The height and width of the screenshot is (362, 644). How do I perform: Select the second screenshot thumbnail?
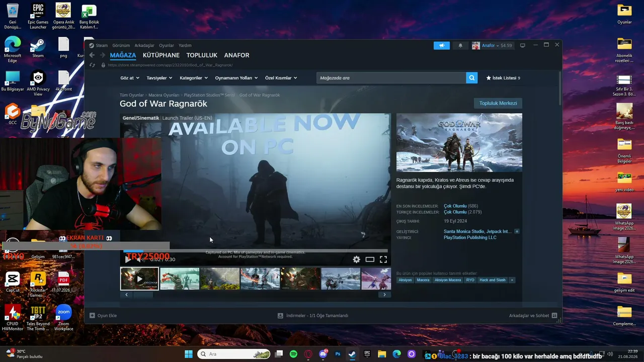180,279
